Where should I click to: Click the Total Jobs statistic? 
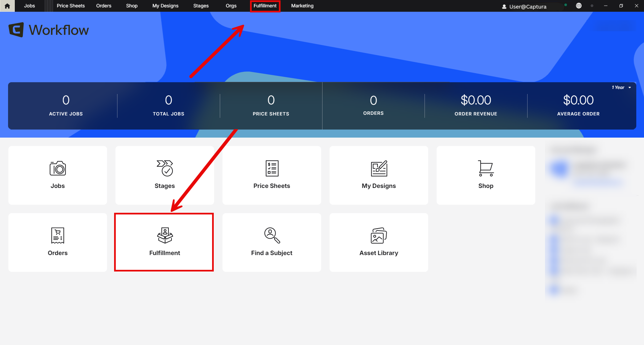click(x=168, y=106)
